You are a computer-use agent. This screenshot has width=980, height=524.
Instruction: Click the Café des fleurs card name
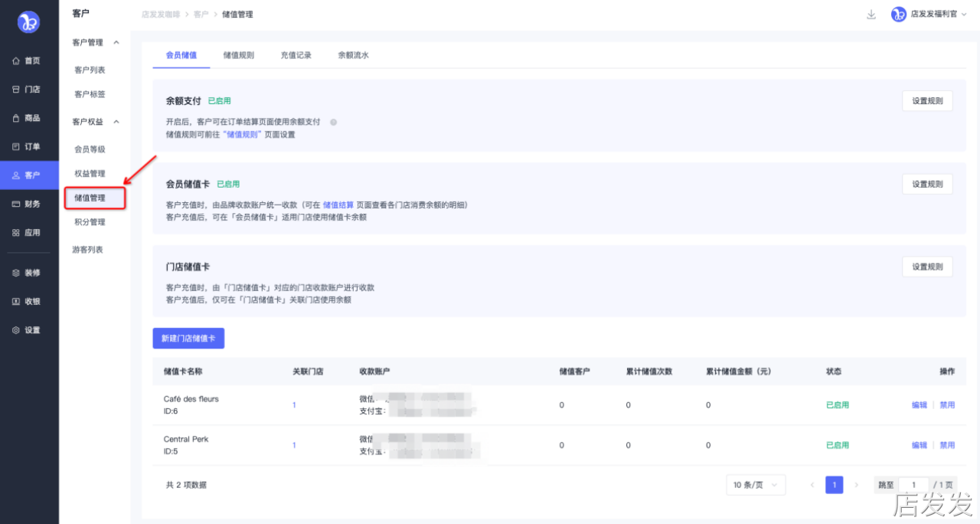pyautogui.click(x=191, y=399)
